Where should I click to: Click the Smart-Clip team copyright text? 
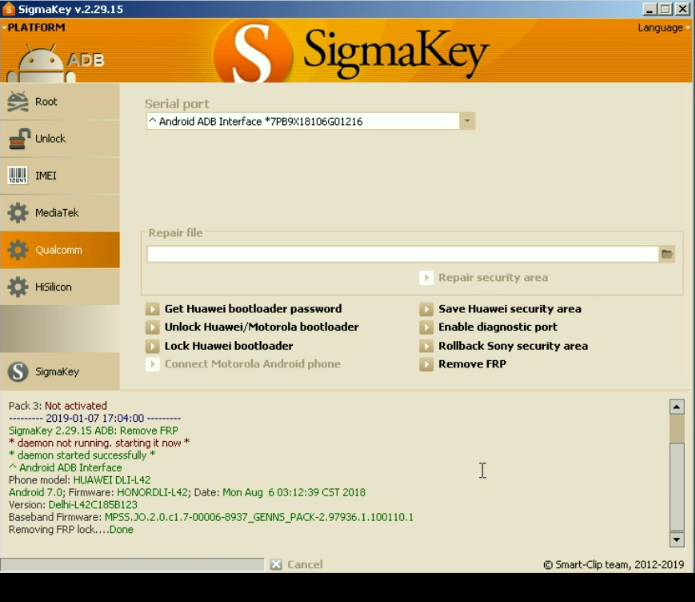pos(614,564)
